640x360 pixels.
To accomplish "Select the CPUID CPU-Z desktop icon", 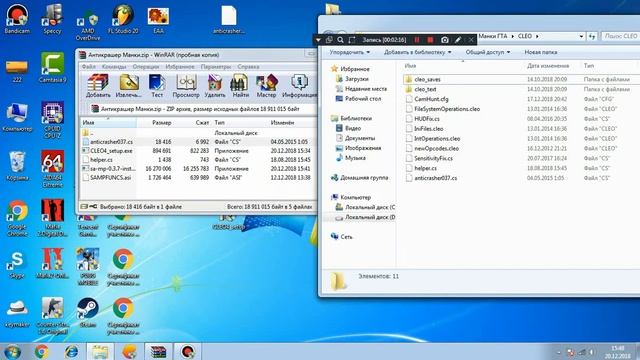I will coord(52,119).
